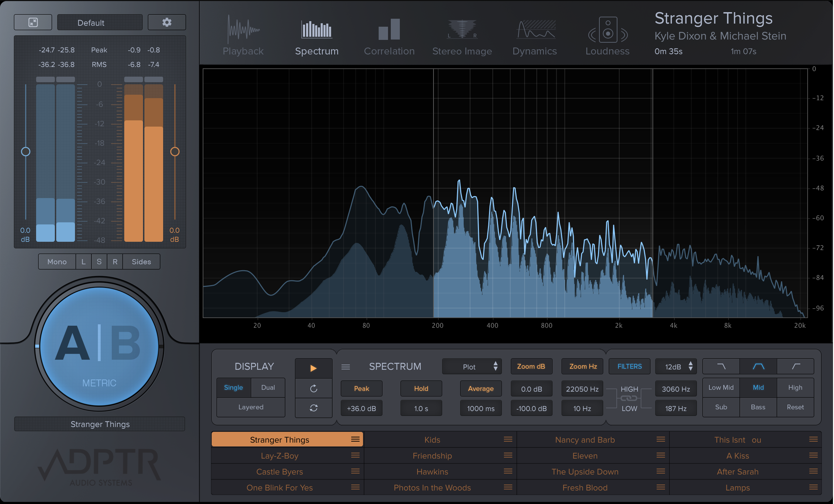Open the Plot dropdown selector

[472, 367]
